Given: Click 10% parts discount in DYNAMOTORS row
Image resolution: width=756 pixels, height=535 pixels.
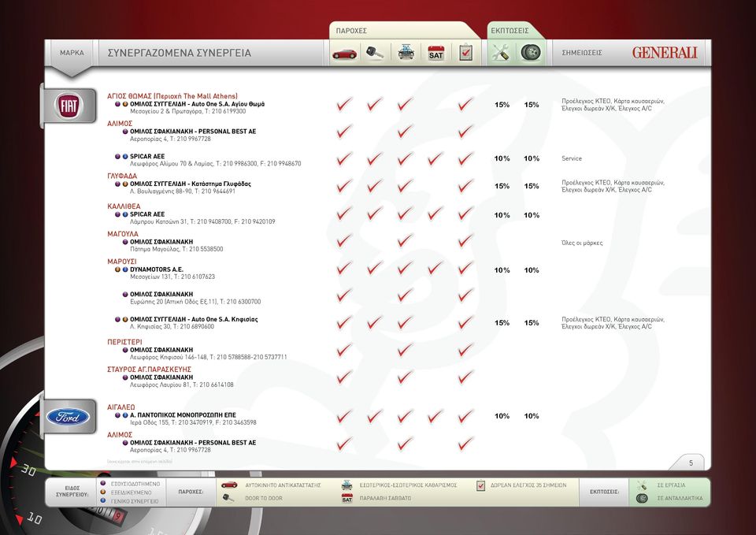Looking at the screenshot, I should (x=532, y=270).
